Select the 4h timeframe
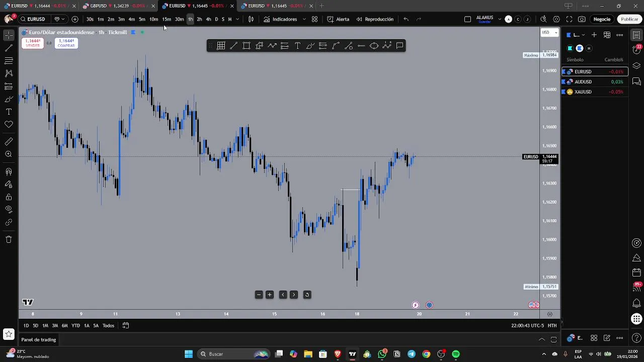Viewport: 644px width, 362px height. (208, 19)
